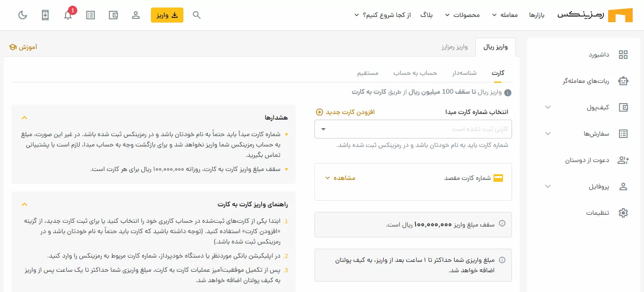Switch to واریز ریال tab
The height and width of the screenshot is (292, 644).
495,47
